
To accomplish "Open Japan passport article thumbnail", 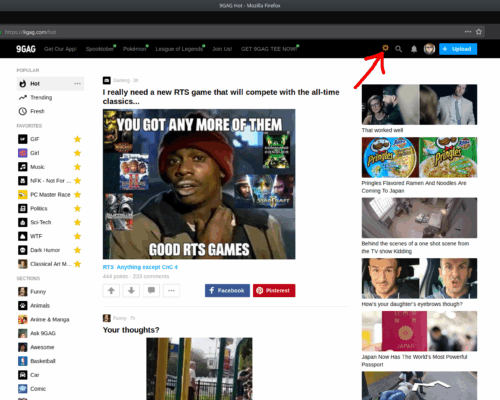I will (419, 331).
